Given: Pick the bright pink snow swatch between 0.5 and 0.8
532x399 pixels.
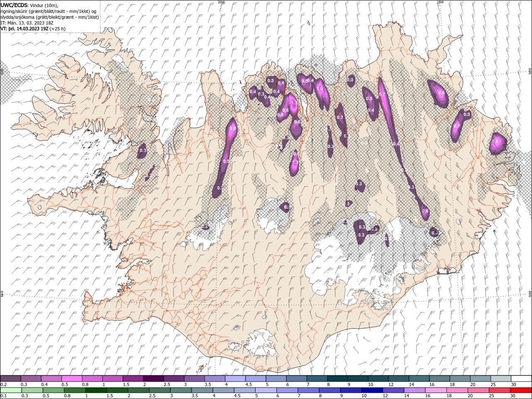Looking at the screenshot, I should pos(72,379).
